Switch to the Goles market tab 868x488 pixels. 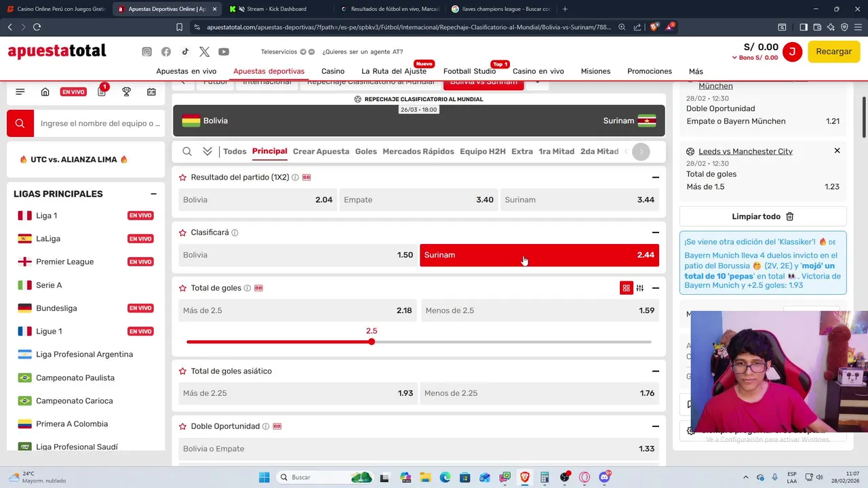(x=366, y=151)
